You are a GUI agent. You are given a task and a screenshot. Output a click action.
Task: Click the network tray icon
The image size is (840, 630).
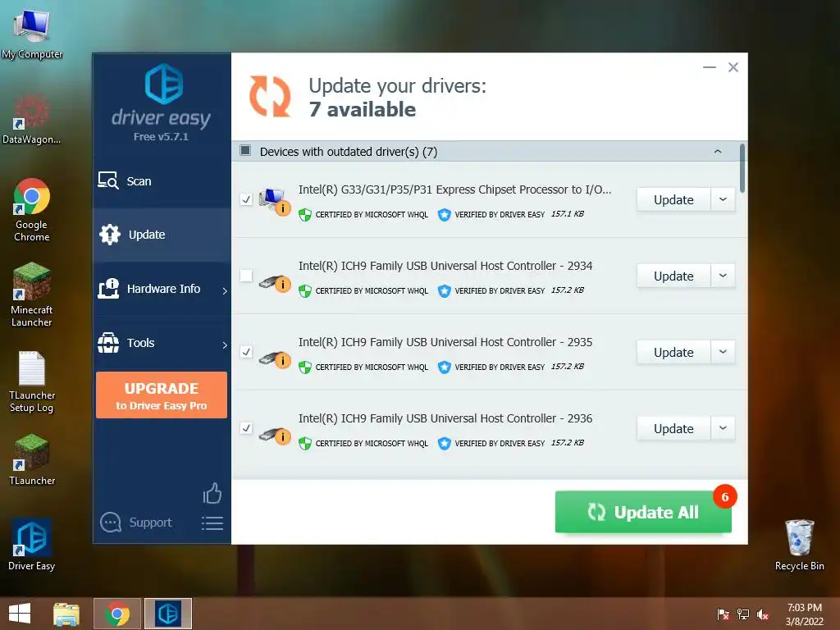[743, 614]
